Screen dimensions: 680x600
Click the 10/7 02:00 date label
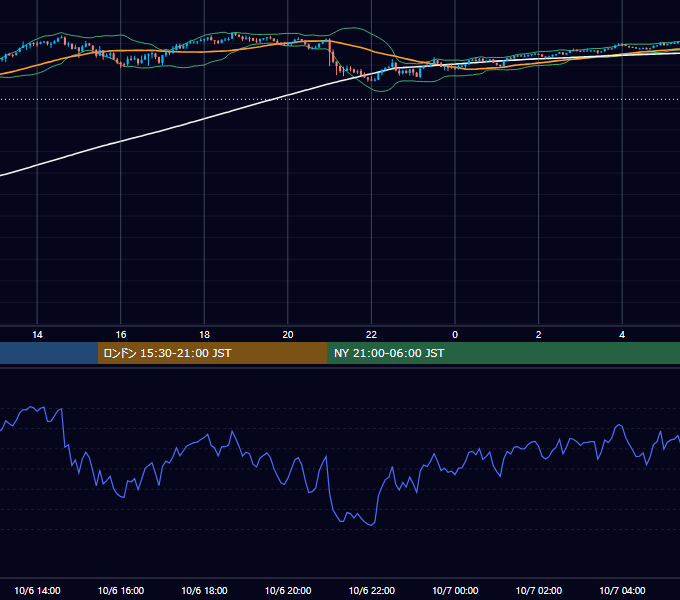pyautogui.click(x=539, y=590)
